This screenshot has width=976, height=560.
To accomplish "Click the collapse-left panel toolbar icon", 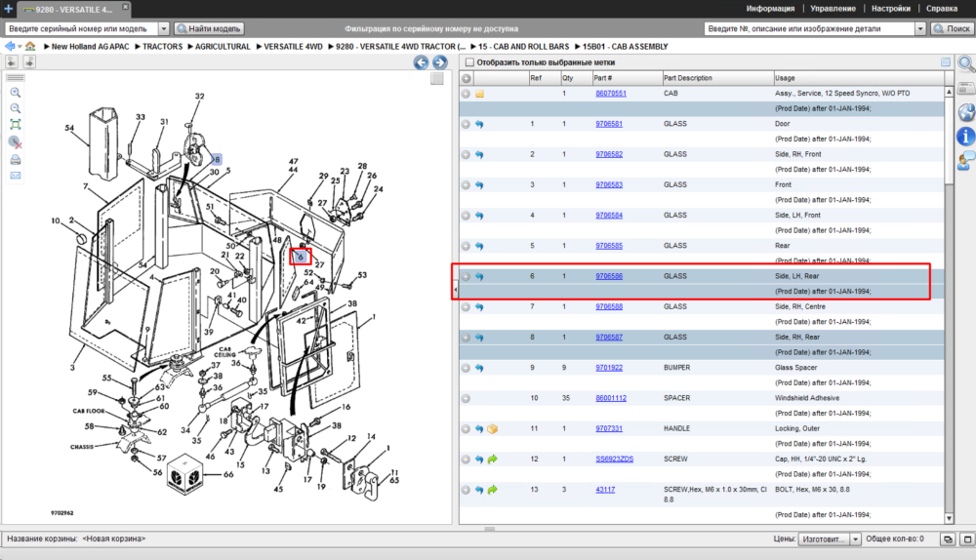I will 11,61.
